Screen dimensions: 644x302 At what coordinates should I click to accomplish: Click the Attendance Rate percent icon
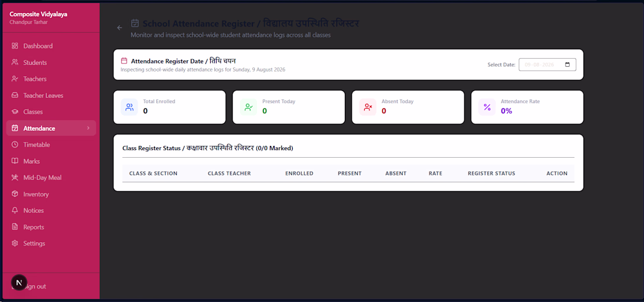[x=487, y=107]
